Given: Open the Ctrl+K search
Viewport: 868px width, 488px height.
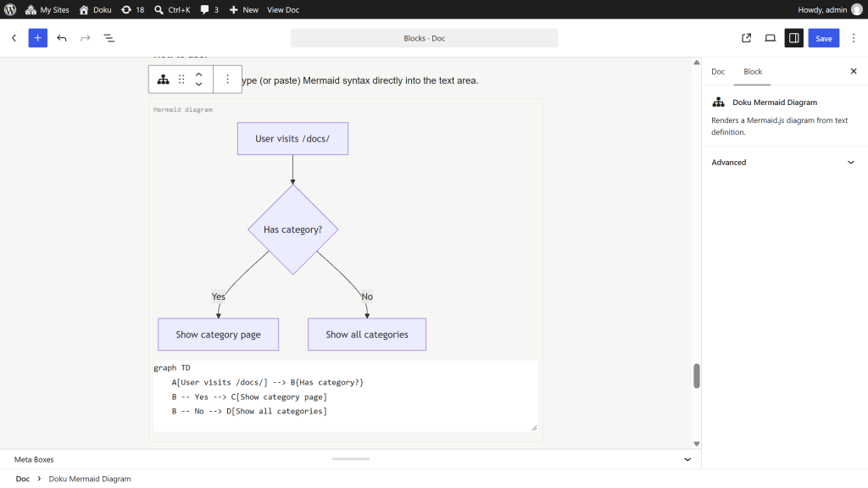Looking at the screenshot, I should point(172,9).
